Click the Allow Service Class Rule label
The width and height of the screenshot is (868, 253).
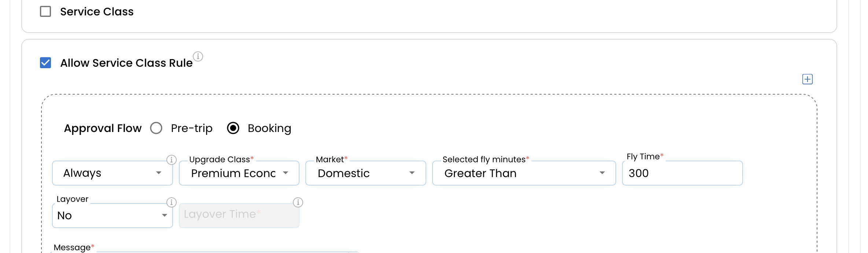click(x=126, y=63)
